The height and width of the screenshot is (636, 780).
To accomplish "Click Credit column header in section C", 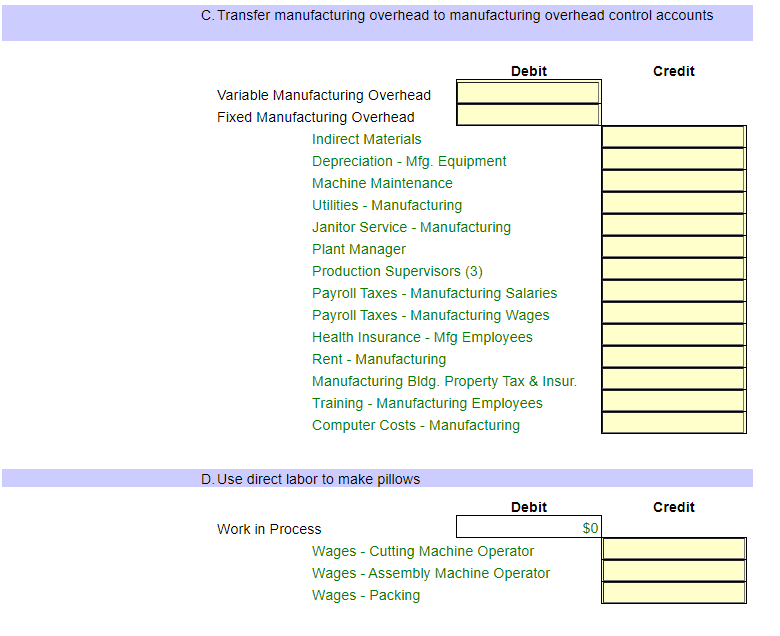I will click(x=674, y=71).
